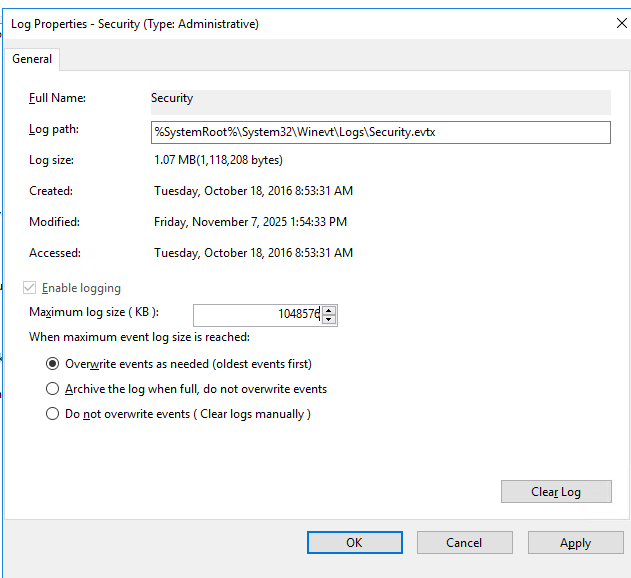The width and height of the screenshot is (631, 578).
Task: Increase maximum log size with up arrow
Action: [x=329, y=309]
